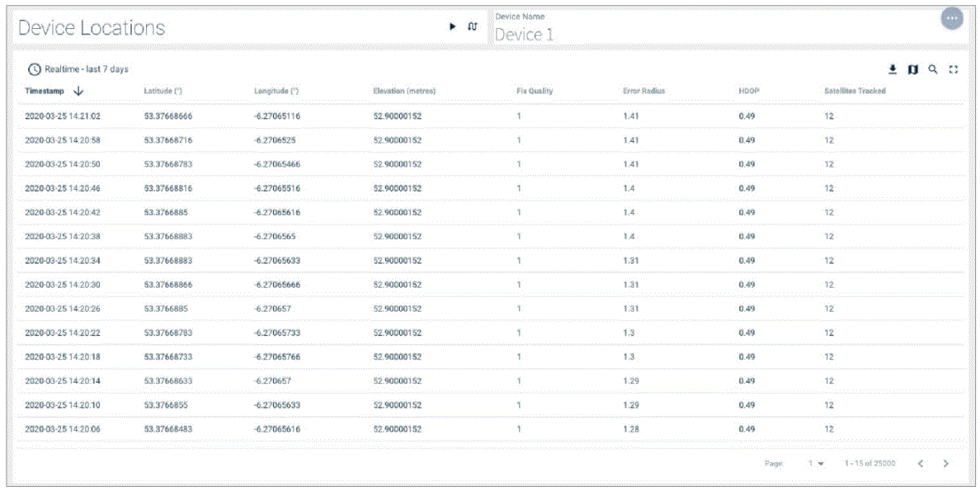Open the page number dropdown

[x=816, y=464]
